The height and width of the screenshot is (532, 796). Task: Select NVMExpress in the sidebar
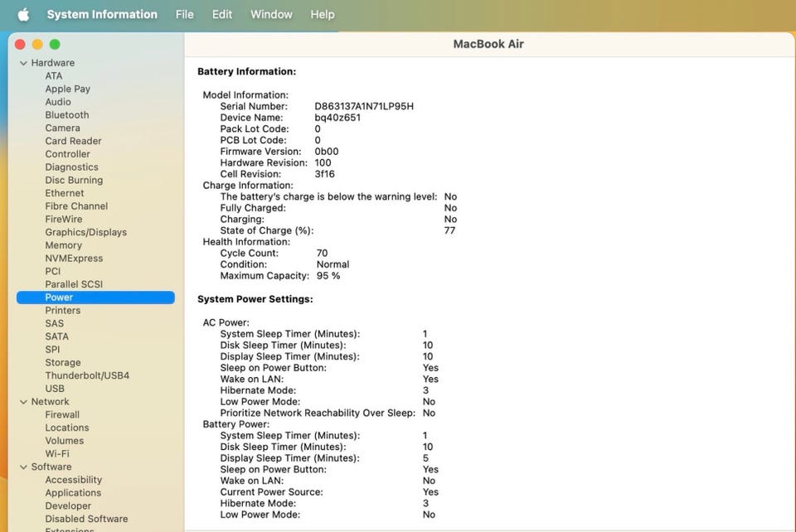pos(74,259)
